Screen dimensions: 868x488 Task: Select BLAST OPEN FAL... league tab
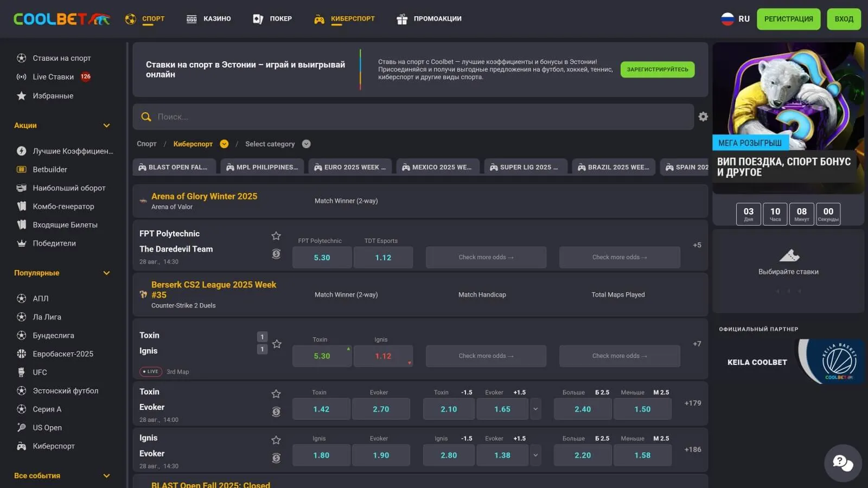tap(174, 167)
